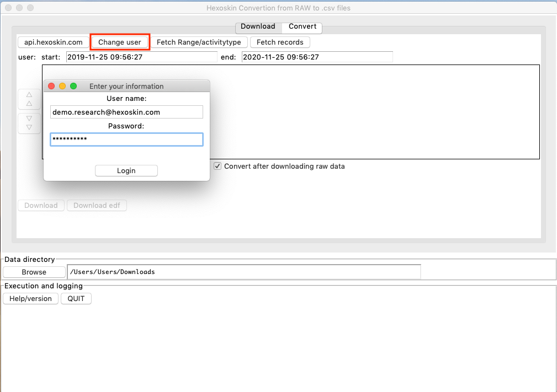Focus the end date field
Screen dimensions: 557x392
[x=317, y=57]
